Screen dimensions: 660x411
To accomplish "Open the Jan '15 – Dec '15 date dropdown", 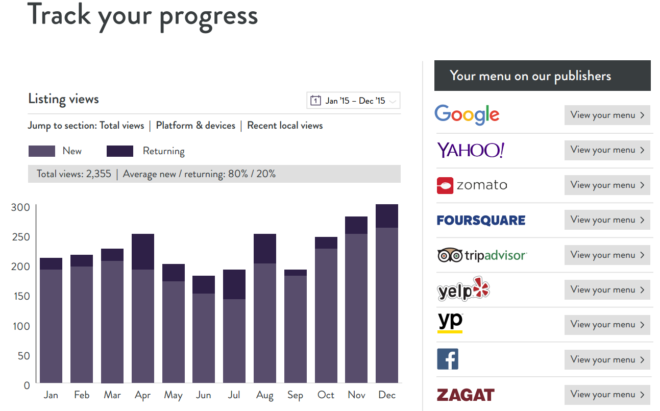I will pyautogui.click(x=353, y=101).
